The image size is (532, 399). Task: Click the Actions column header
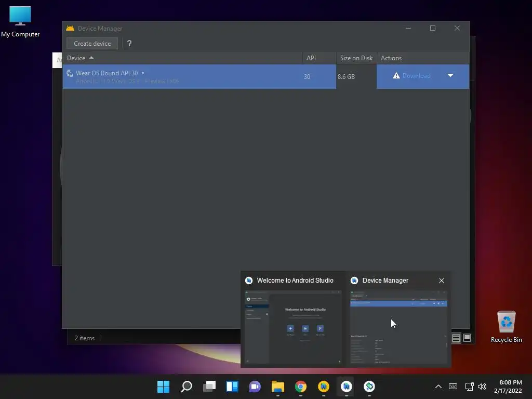coord(423,58)
